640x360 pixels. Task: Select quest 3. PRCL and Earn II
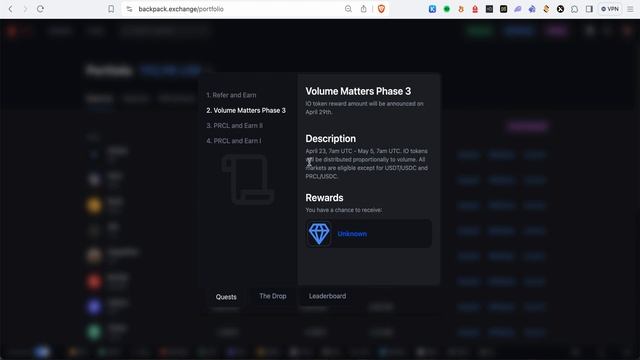234,125
